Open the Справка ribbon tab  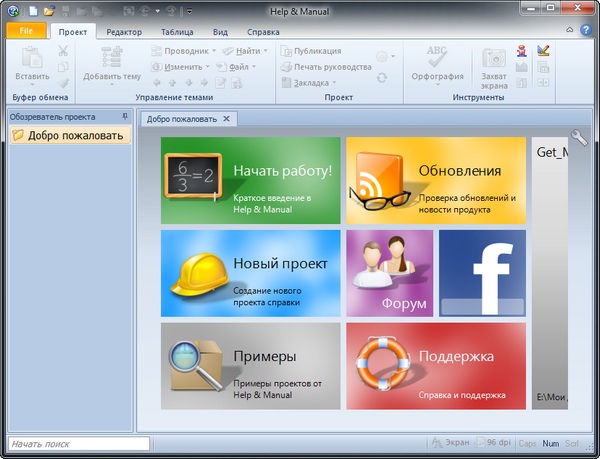pyautogui.click(x=263, y=32)
